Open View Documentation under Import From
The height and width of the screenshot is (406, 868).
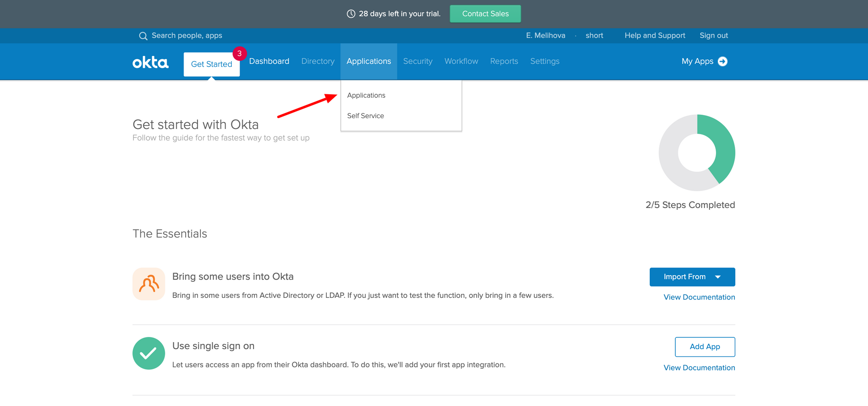pos(699,297)
